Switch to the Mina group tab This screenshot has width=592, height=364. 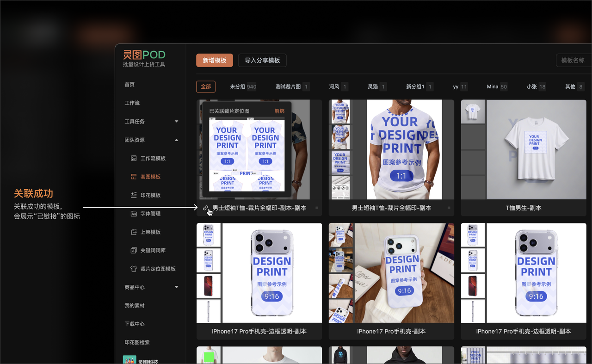(497, 86)
